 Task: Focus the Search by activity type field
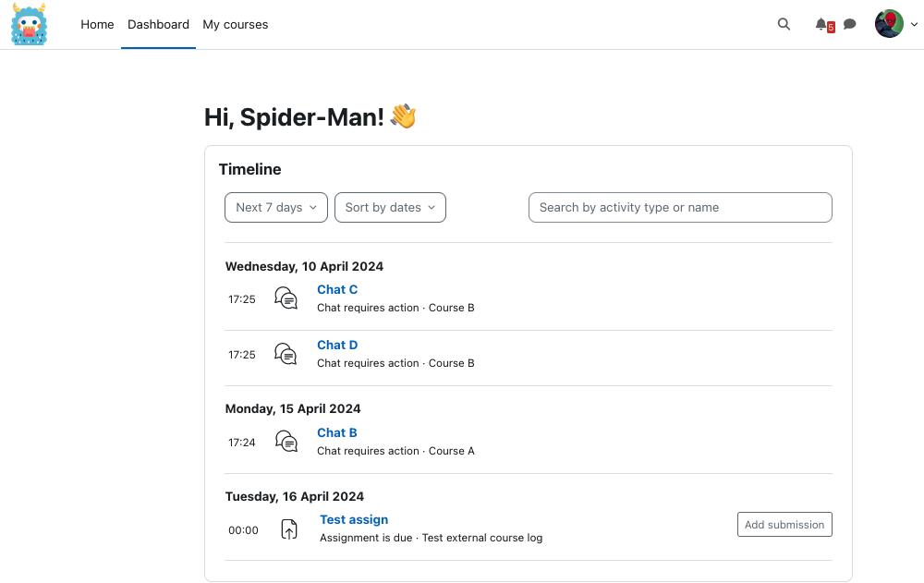point(680,208)
